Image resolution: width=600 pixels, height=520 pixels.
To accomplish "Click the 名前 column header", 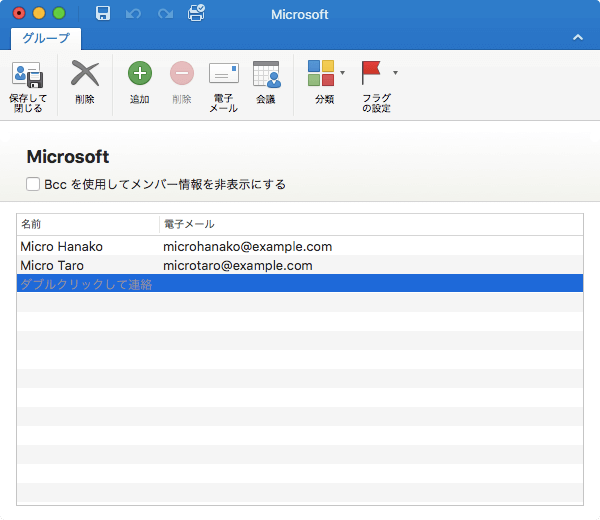I will pos(88,224).
